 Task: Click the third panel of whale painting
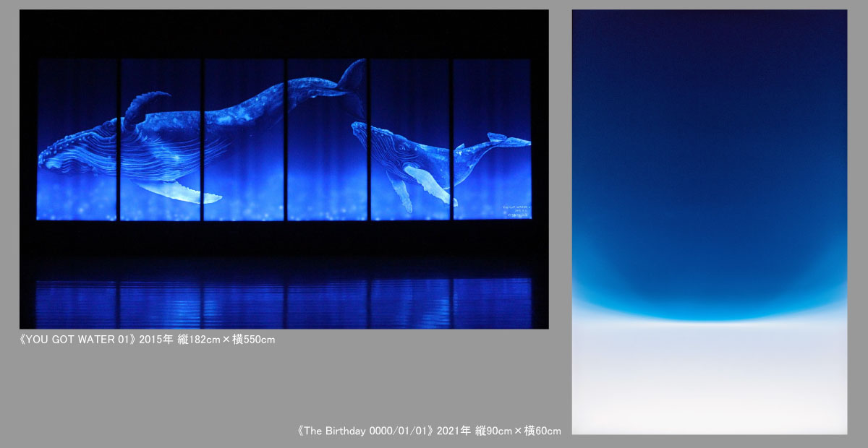click(243, 139)
